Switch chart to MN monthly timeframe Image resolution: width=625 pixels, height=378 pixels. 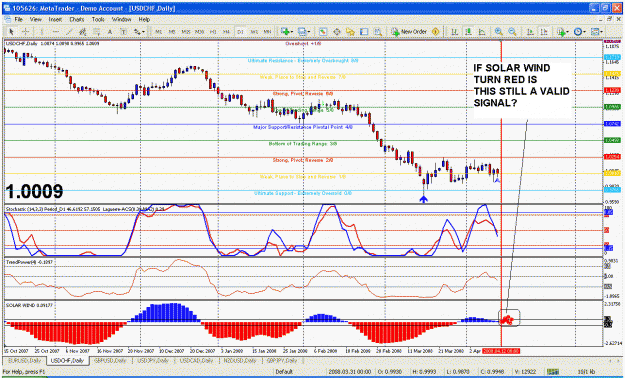[267, 32]
